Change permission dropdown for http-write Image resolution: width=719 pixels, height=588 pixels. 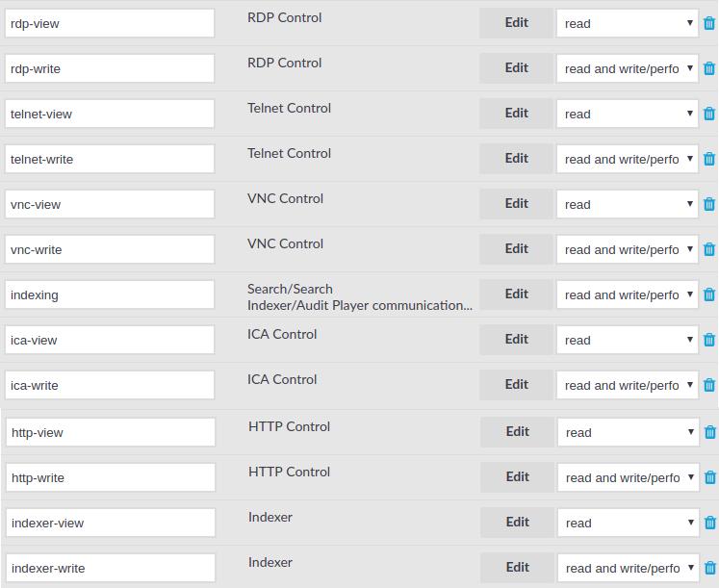[x=628, y=477]
